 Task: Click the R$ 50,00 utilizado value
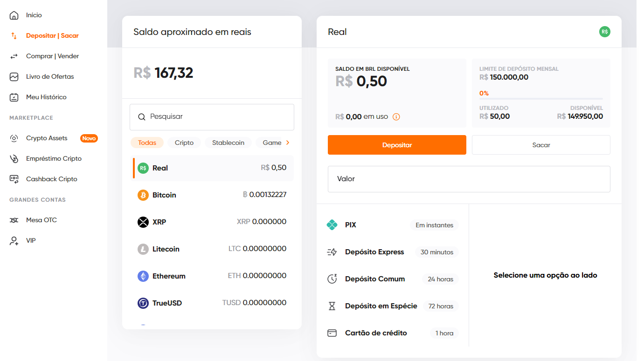click(x=494, y=116)
